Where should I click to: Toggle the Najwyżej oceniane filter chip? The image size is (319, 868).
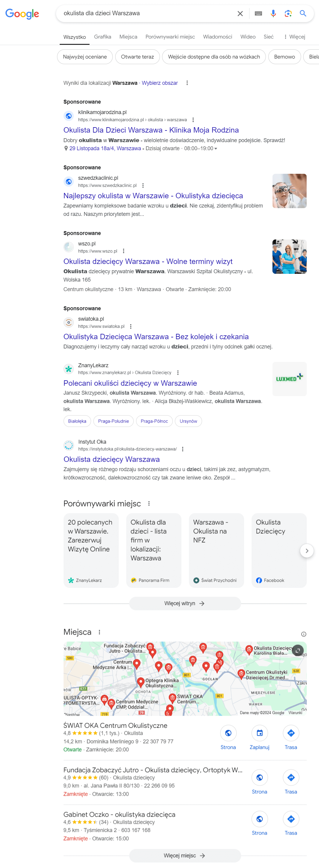84,57
